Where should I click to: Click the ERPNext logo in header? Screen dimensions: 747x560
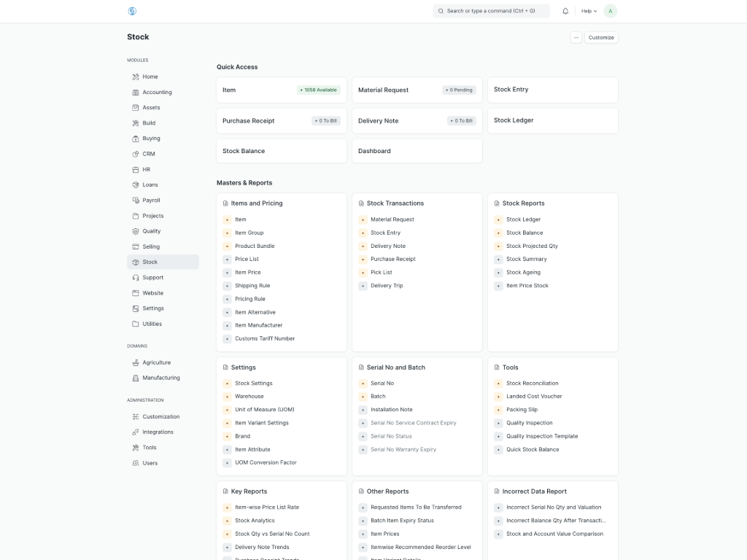click(x=132, y=11)
